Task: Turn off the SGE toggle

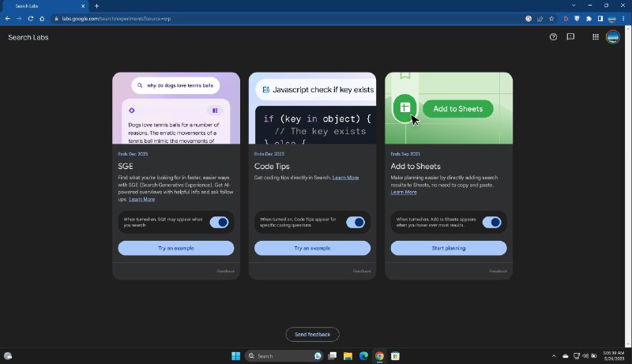Action: [x=219, y=223]
